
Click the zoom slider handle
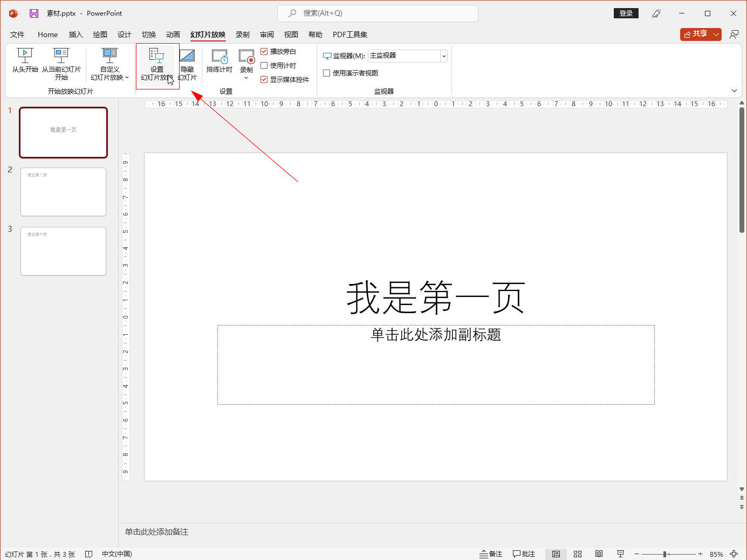pyautogui.click(x=665, y=554)
